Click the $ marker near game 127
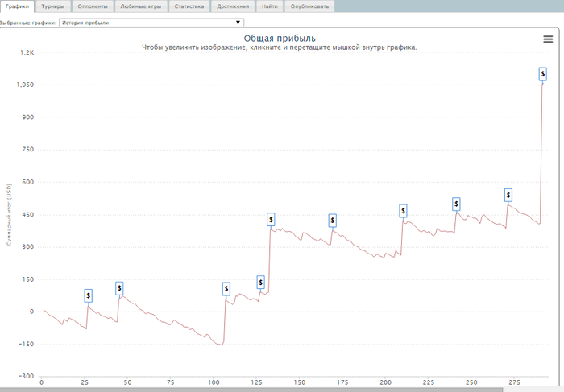 (x=261, y=282)
